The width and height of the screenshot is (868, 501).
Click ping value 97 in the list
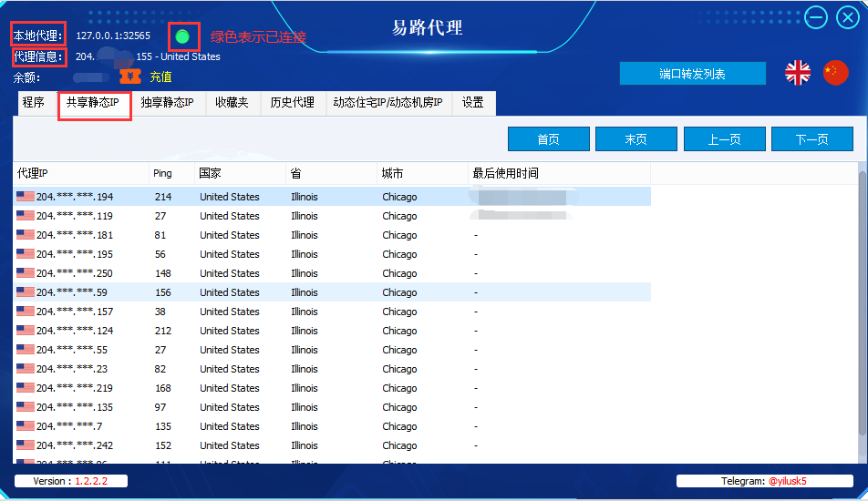point(160,407)
